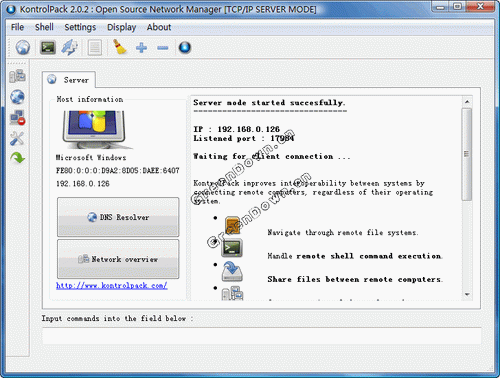Click the file system navigation icon
This screenshot has width=500, height=378.
click(232, 225)
